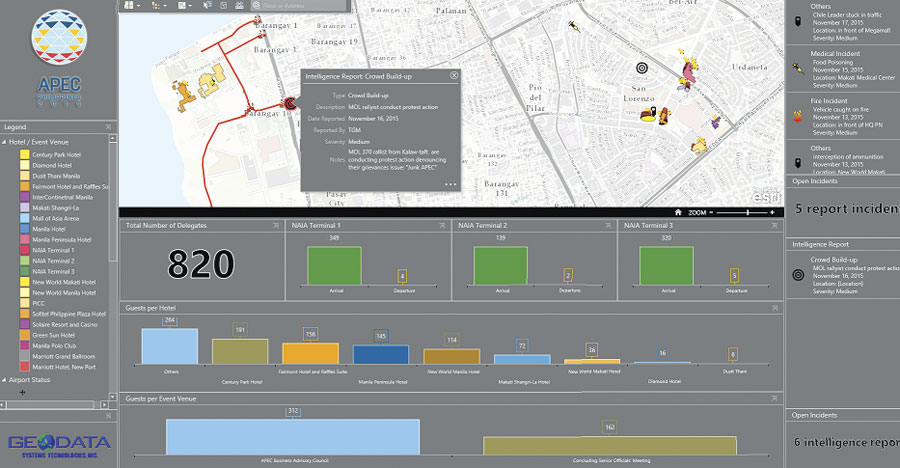Click the legend scrollbar down arrow
900x468 pixels.
(112, 396)
